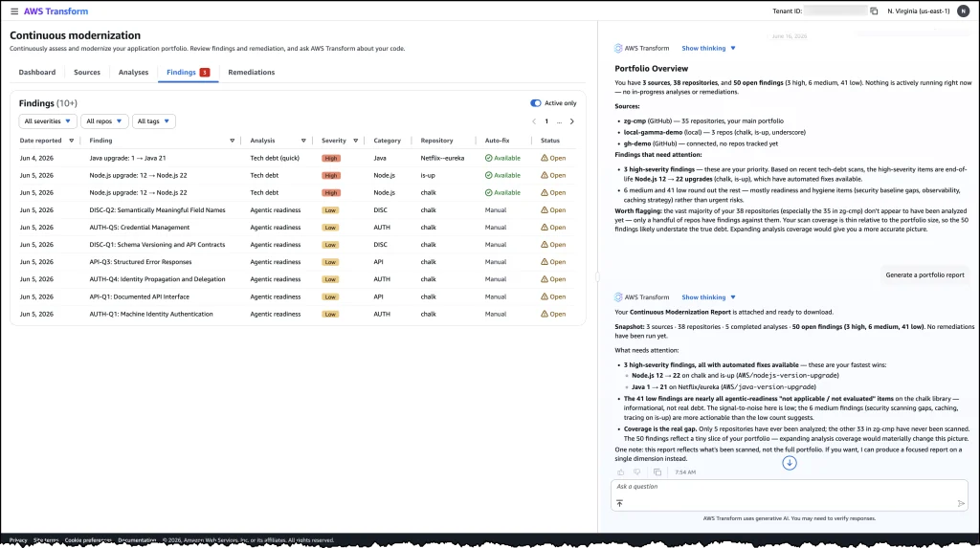Open DISC-Q1: Schema Versioning and API Contracts
The image size is (980, 548).
157,245
